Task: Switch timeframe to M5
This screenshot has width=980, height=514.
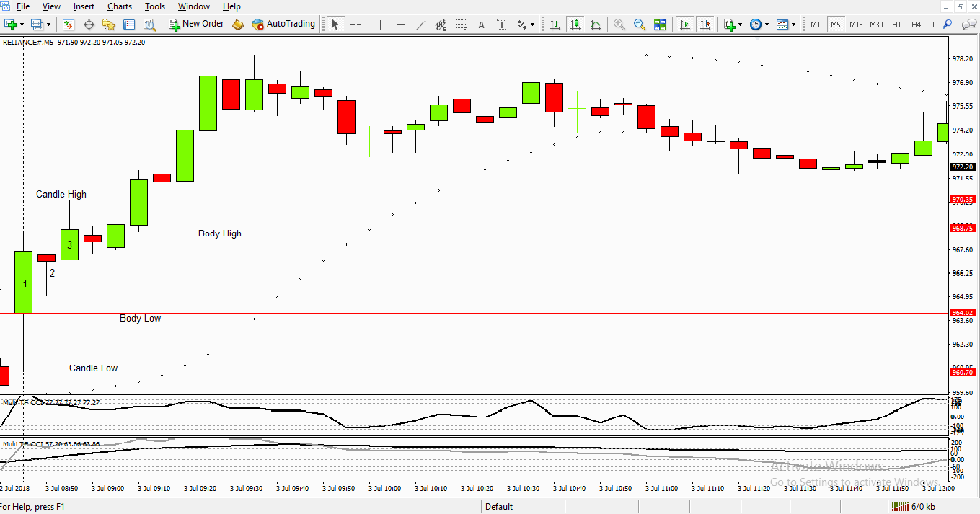Action: pyautogui.click(x=835, y=25)
